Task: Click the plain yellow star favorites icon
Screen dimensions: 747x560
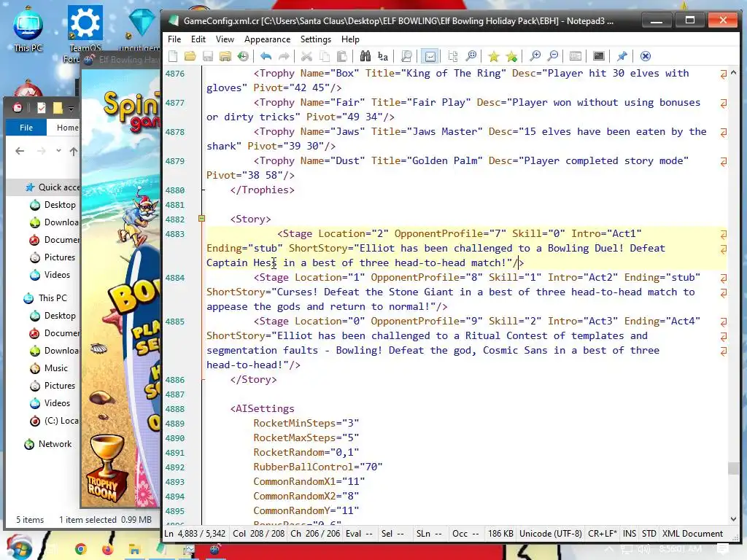Action: click(494, 56)
